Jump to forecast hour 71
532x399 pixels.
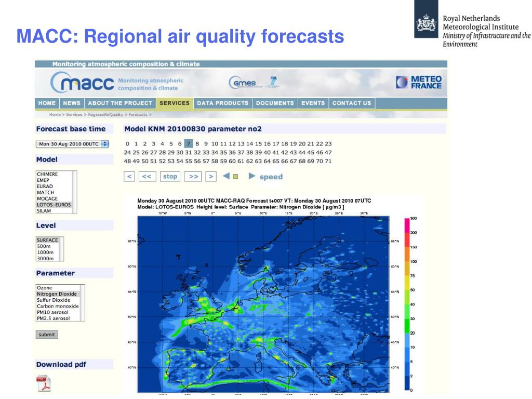(328, 162)
